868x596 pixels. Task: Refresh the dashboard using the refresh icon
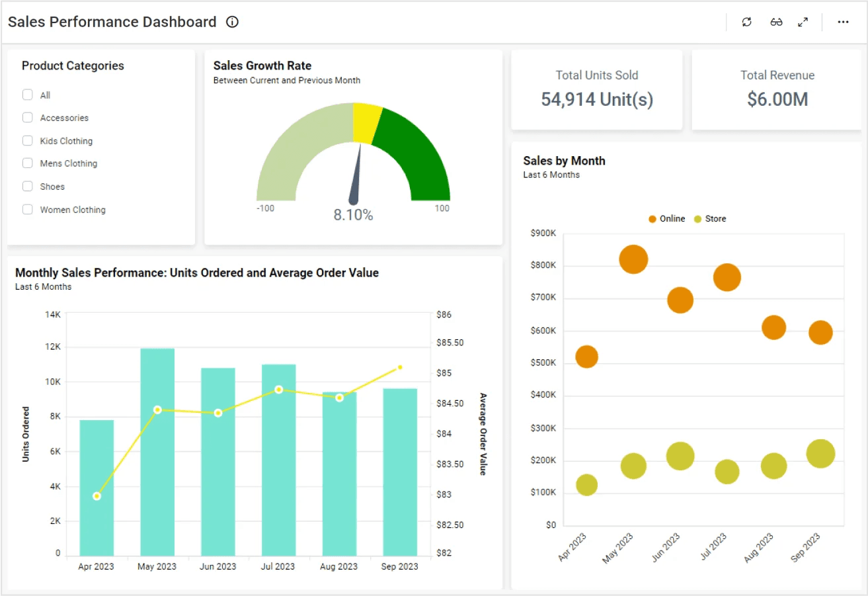(x=747, y=22)
